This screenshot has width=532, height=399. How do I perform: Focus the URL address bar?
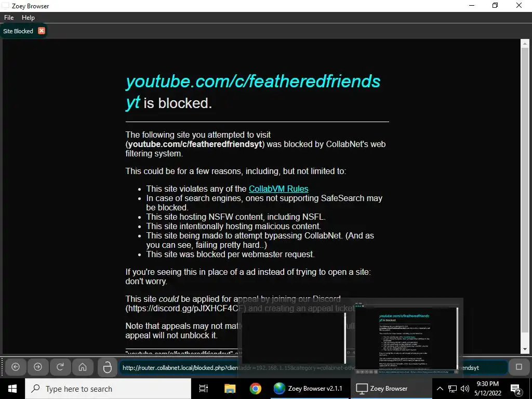(x=313, y=367)
